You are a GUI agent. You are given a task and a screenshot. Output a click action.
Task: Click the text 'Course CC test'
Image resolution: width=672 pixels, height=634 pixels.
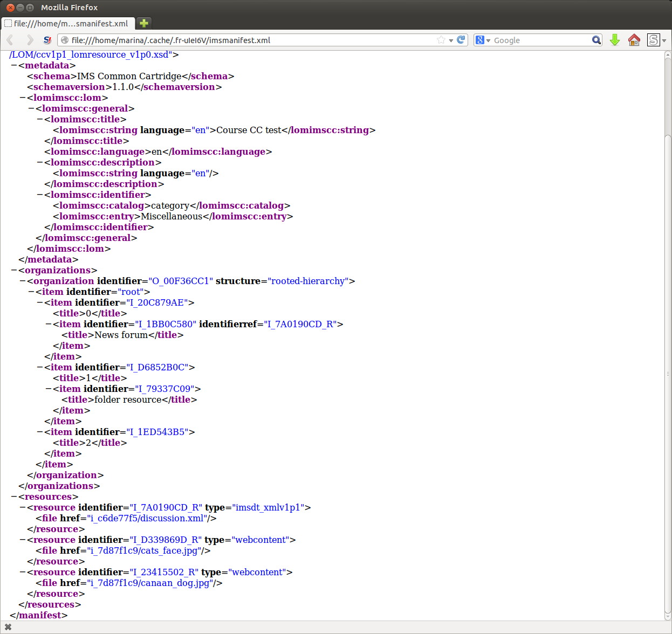click(x=249, y=130)
